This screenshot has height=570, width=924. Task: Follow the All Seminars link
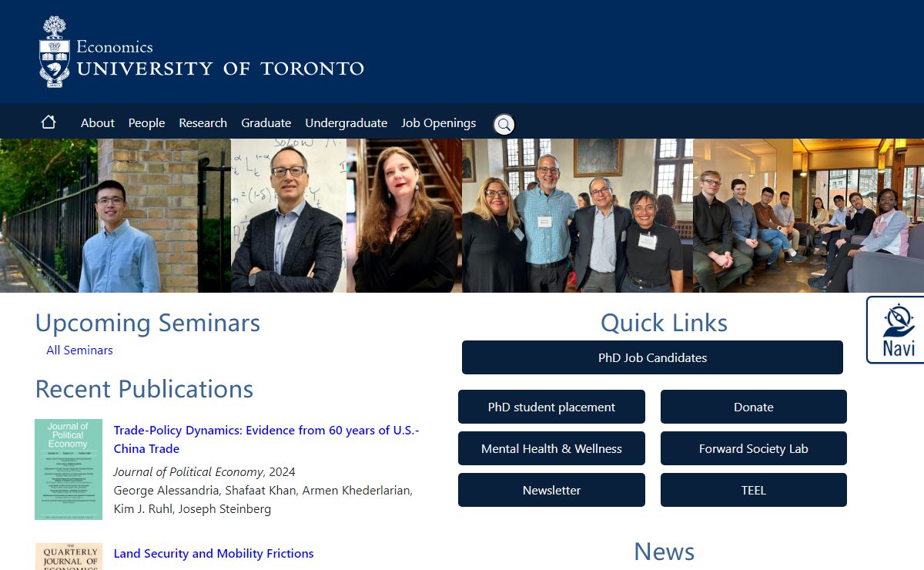(x=79, y=350)
